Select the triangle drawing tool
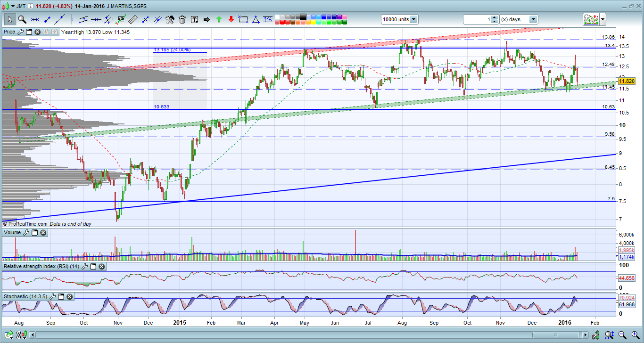The height and width of the screenshot is (343, 644). tap(256, 19)
